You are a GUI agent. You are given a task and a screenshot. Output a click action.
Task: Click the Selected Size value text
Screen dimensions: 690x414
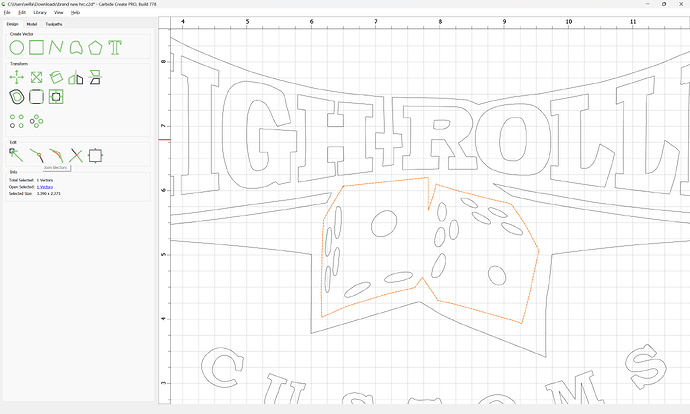click(x=49, y=194)
